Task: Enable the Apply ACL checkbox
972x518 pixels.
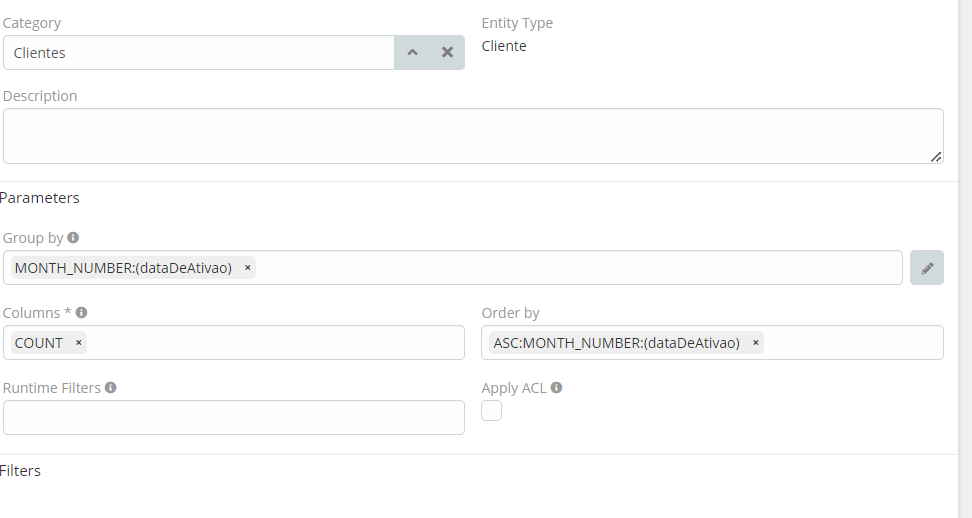Action: coord(491,411)
